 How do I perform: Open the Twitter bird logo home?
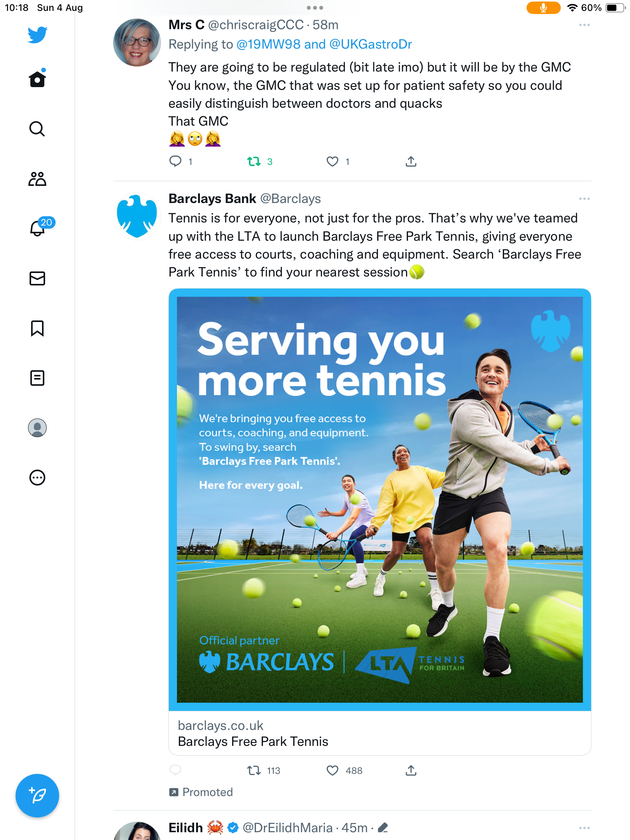(37, 35)
